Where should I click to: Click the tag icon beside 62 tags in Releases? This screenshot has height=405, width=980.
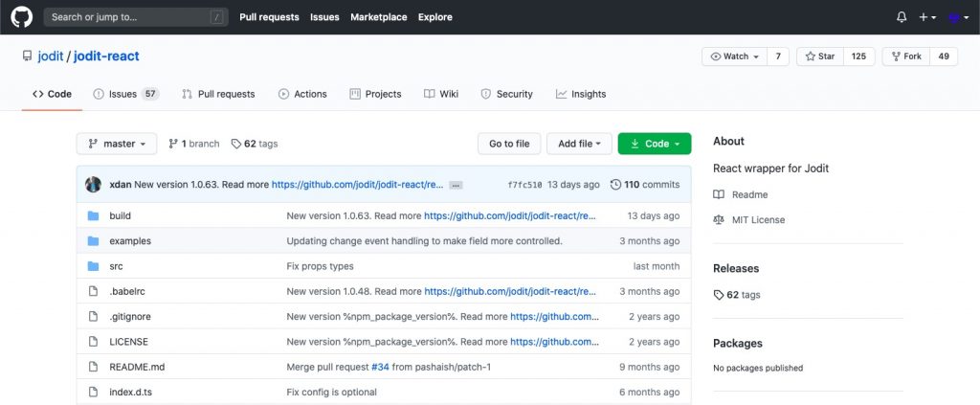[719, 295]
